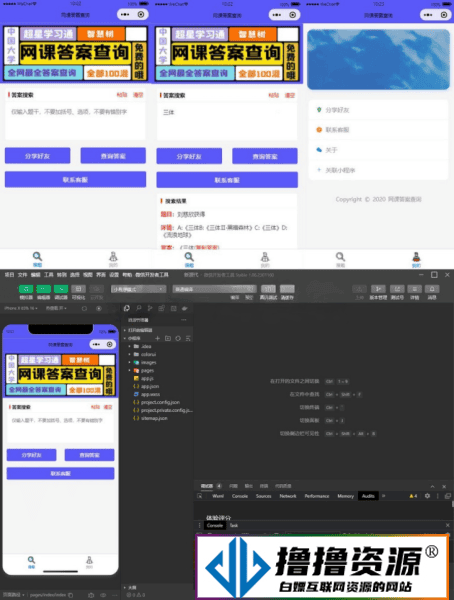Open the Details toolbar icon
The image size is (454, 600).
414,289
